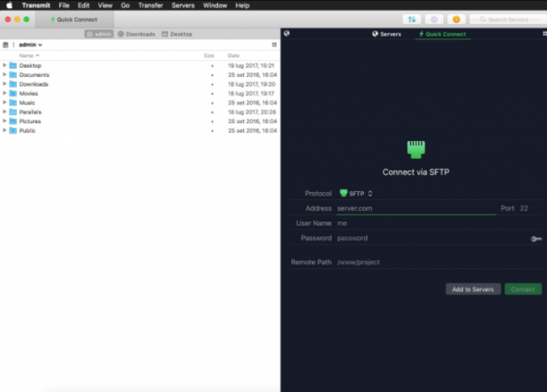
Task: Switch to the Downloads favorites tab
Action: tap(137, 34)
